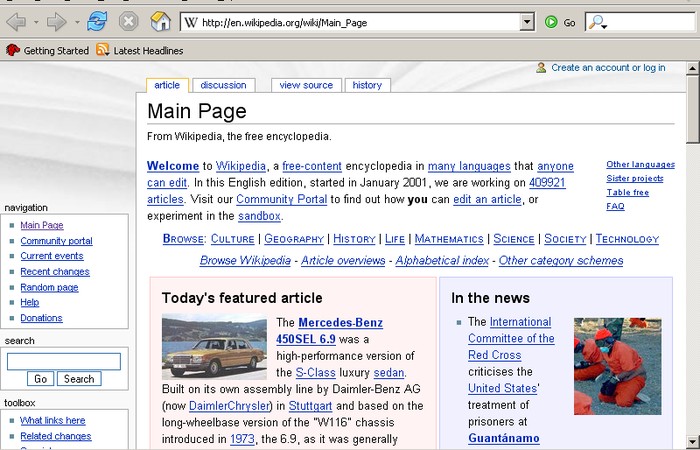The height and width of the screenshot is (450, 700).
Task: Open the Guantánamo news photo thumbnail
Action: (618, 366)
